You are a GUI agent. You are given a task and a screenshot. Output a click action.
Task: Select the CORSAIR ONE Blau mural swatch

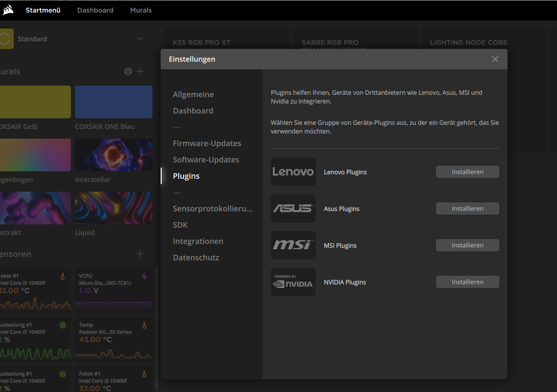[x=114, y=102]
